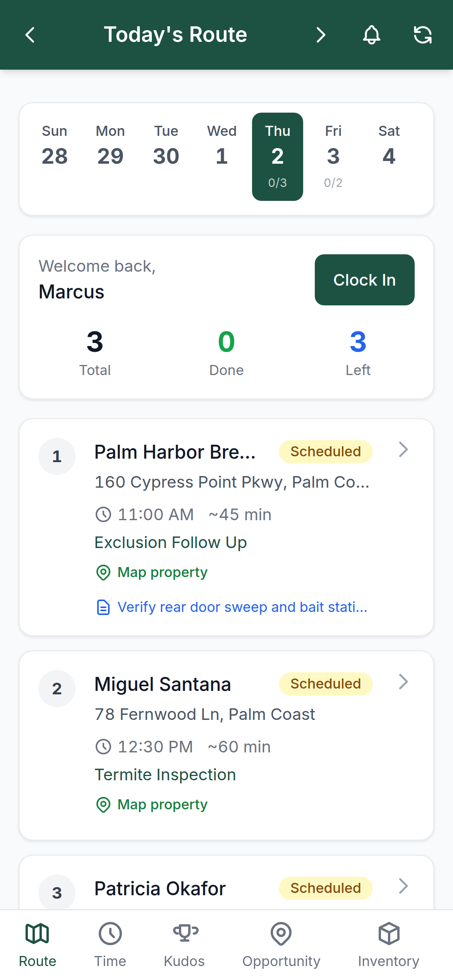Viewport: 453px width, 980px height.
Task: Select the Route map tab
Action: (38, 945)
